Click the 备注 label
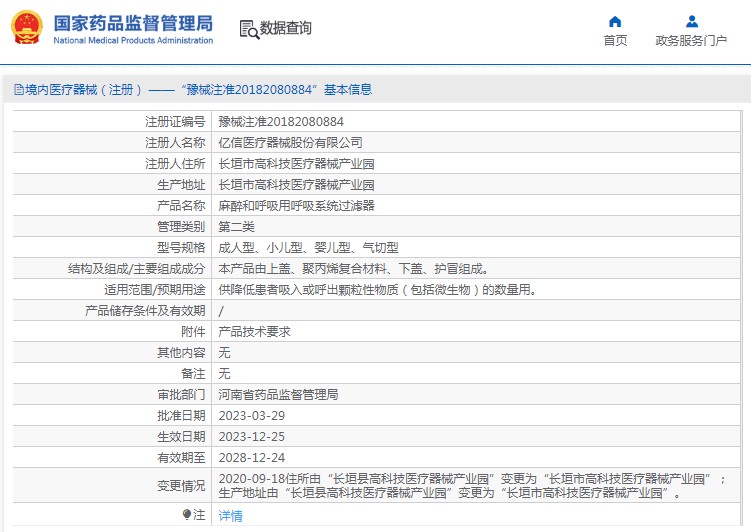Screen dimensions: 751x532 pyautogui.click(x=193, y=374)
